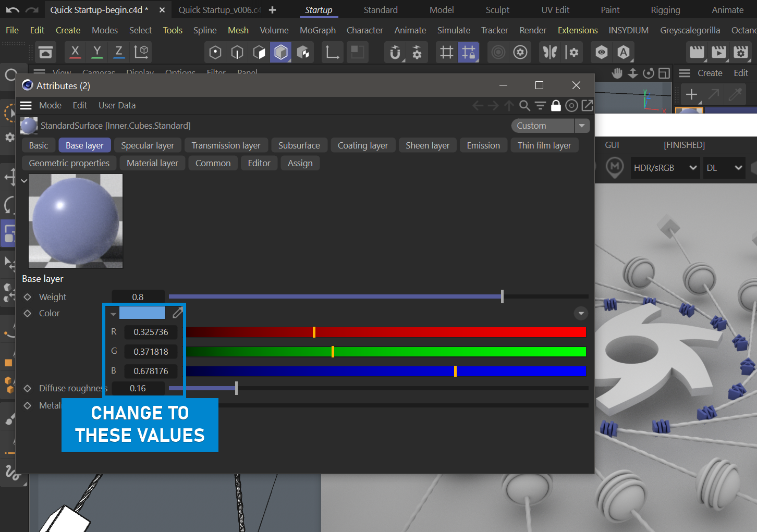Click the Emission button
Viewport: 757px width, 532px height.
click(x=483, y=145)
